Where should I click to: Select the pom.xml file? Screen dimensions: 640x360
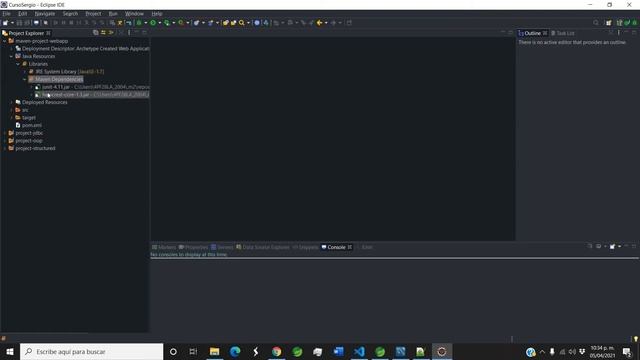tap(31, 125)
